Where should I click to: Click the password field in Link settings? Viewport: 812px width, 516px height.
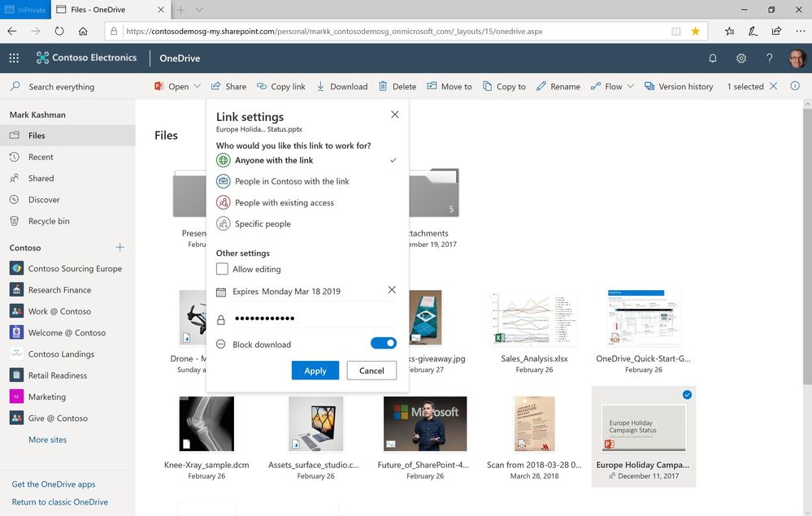pyautogui.click(x=314, y=319)
